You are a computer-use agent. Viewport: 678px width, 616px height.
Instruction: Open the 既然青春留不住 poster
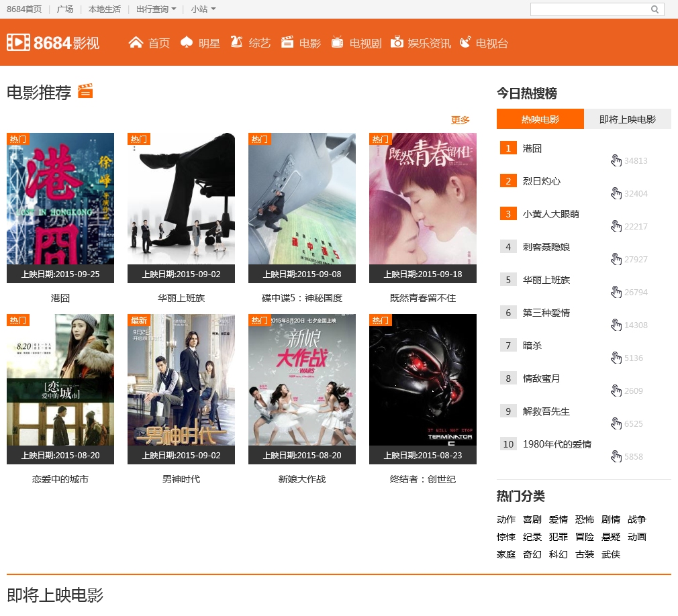(x=423, y=207)
